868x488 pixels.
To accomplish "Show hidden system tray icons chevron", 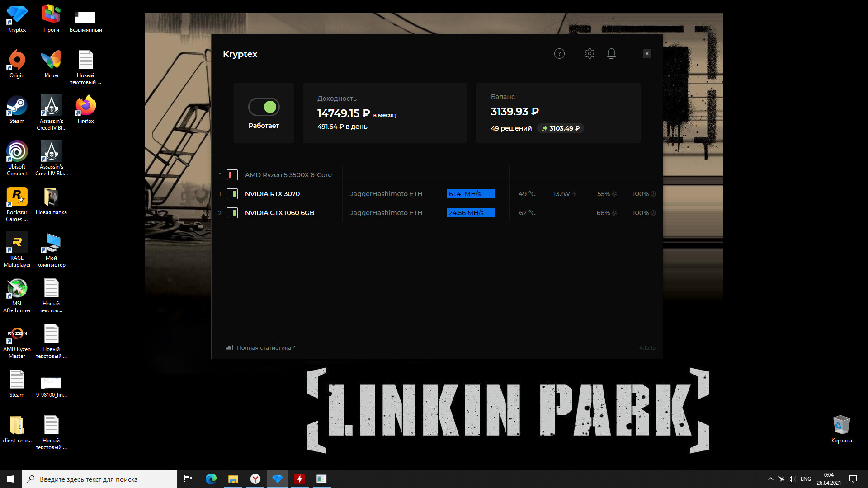I will [x=770, y=479].
